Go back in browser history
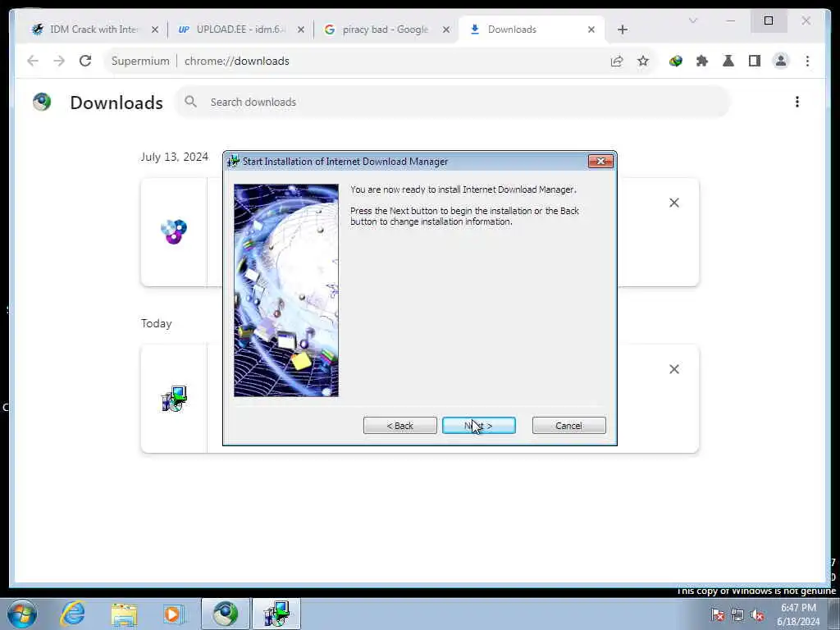840x630 pixels. point(33,61)
